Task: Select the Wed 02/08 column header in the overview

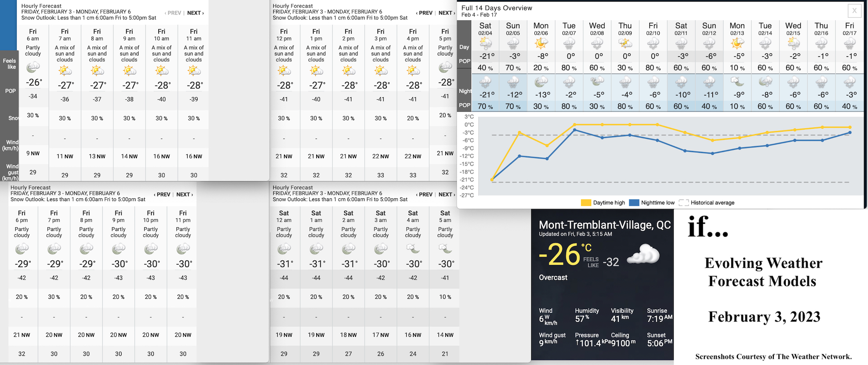Action: (x=597, y=29)
